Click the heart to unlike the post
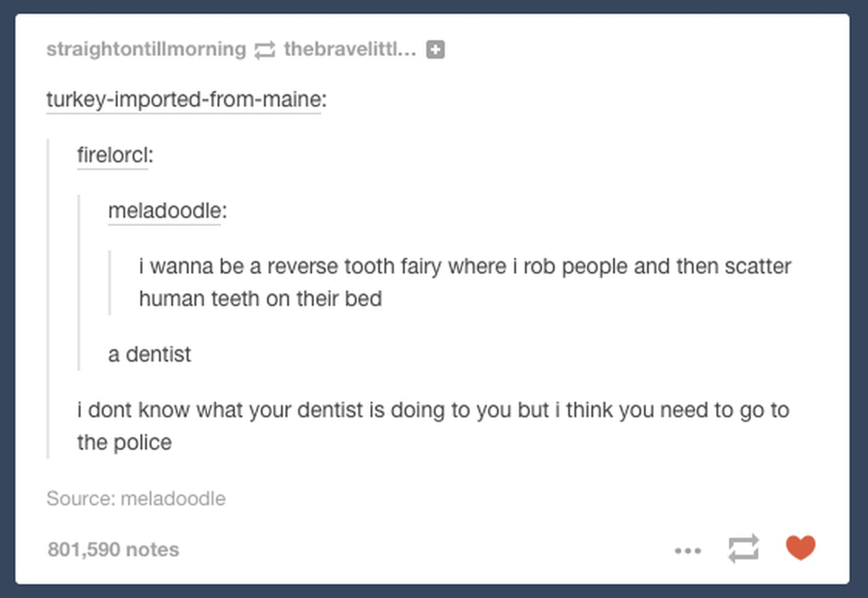Viewport: 868px width, 598px height. tap(801, 547)
